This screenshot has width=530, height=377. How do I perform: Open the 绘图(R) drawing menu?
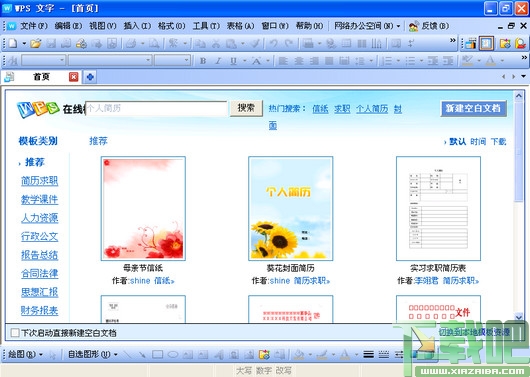(x=25, y=354)
